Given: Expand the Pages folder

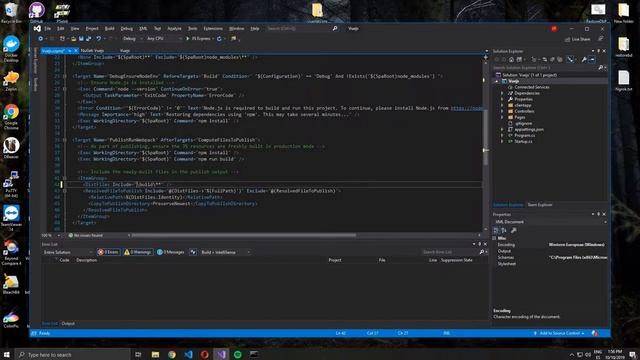Looking at the screenshot, I should pyautogui.click(x=502, y=117).
